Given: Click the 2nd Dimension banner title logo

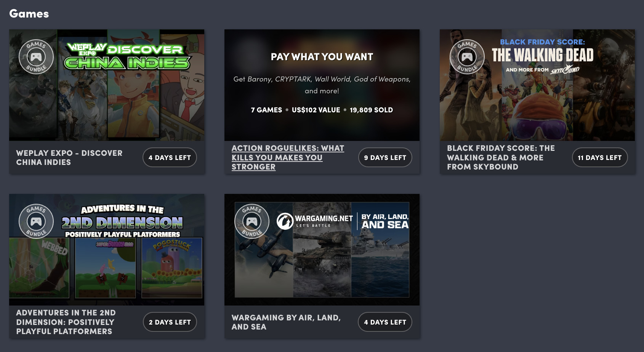Looking at the screenshot, I should (x=122, y=222).
